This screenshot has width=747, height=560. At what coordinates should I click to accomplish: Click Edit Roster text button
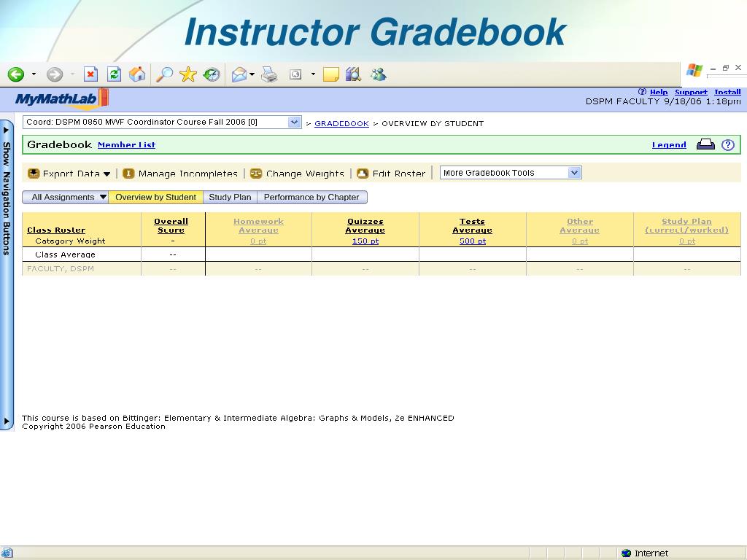point(399,174)
